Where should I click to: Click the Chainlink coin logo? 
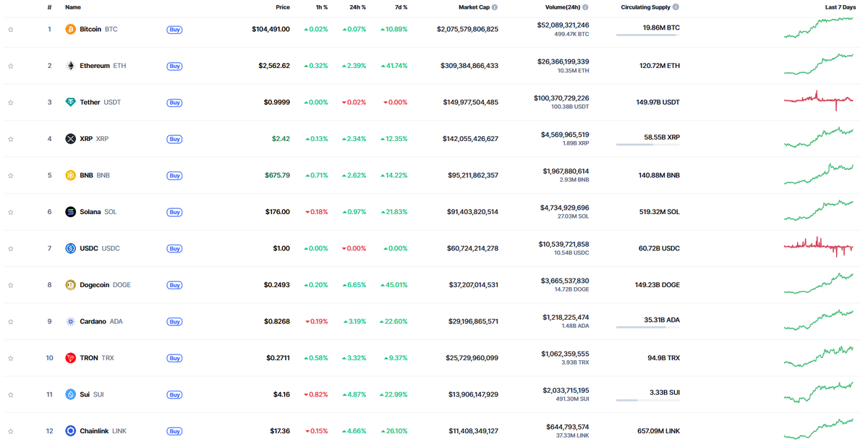70,430
